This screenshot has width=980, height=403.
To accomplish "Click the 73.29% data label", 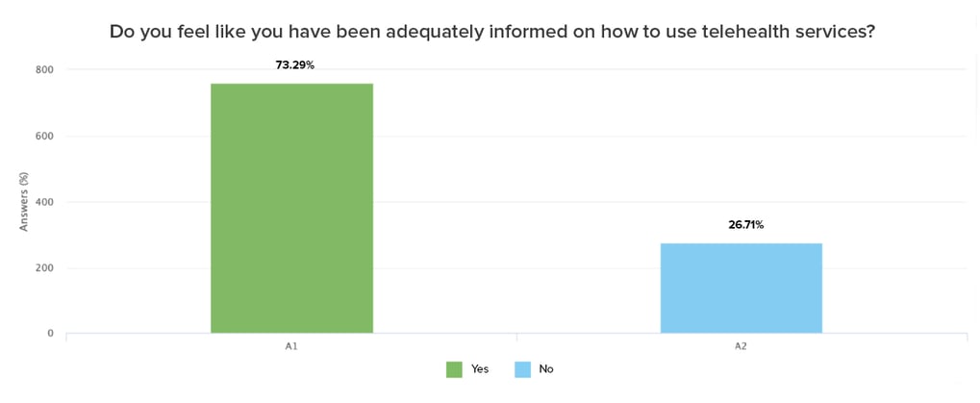I will 295,65.
